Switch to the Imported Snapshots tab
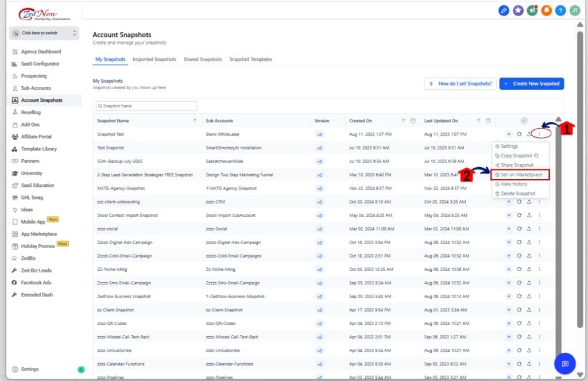Viewport: 588px width, 381px height. [154, 59]
